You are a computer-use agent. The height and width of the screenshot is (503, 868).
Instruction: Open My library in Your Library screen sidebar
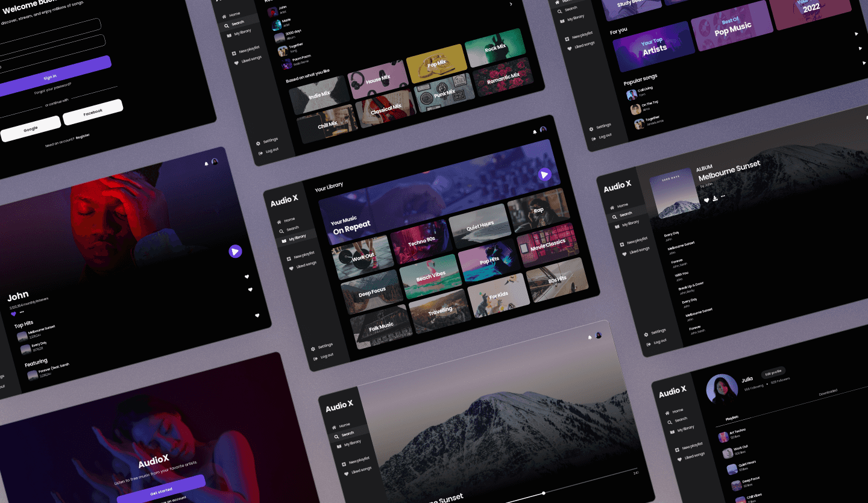pyautogui.click(x=293, y=239)
